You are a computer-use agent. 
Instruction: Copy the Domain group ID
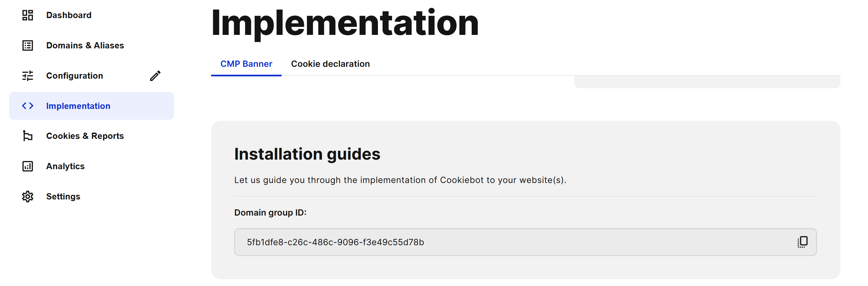pos(802,242)
